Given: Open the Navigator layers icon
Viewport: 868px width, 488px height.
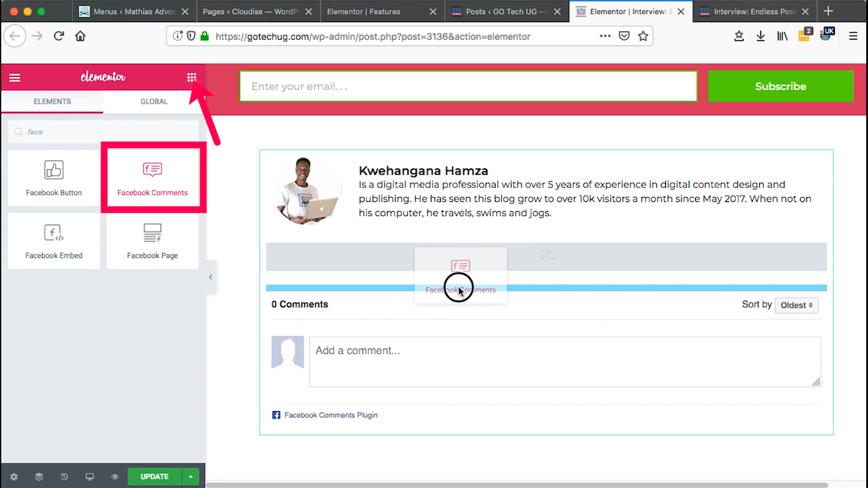Looking at the screenshot, I should tap(39, 477).
